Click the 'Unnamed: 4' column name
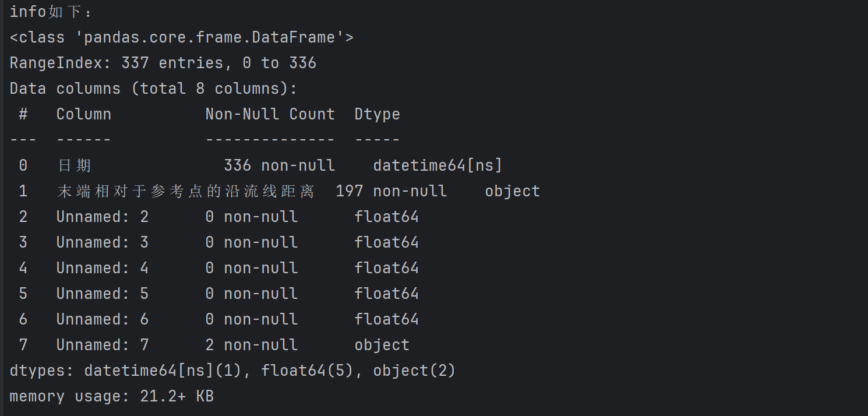The image size is (868, 416). [102, 269]
